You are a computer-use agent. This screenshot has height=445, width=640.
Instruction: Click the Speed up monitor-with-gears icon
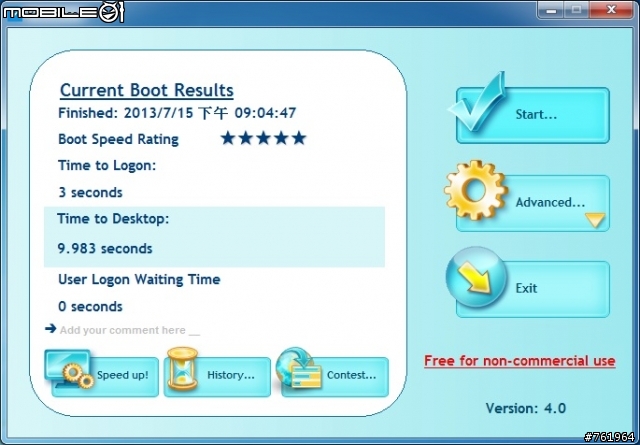pyautogui.click(x=68, y=369)
